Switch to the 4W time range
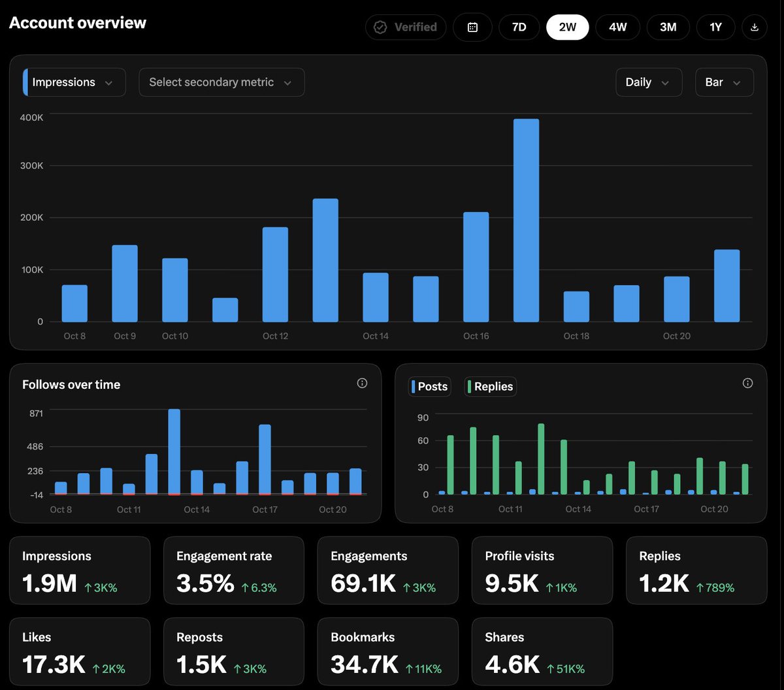Viewport: 784px width, 690px height. 618,27
